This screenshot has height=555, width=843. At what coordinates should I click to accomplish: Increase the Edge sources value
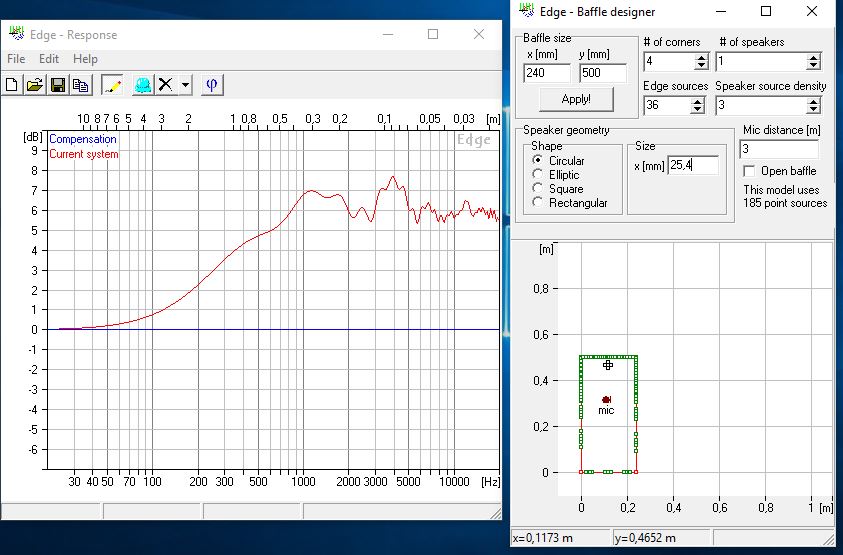(697, 101)
